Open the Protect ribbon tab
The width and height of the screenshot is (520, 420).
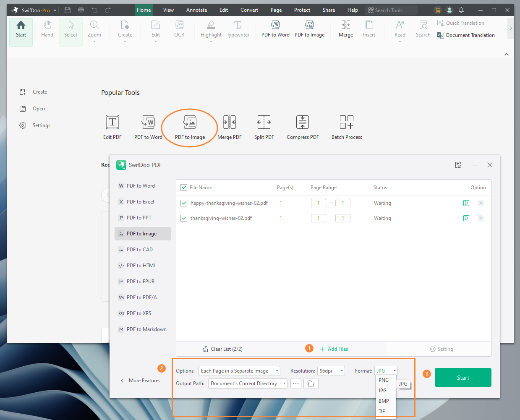pos(302,10)
